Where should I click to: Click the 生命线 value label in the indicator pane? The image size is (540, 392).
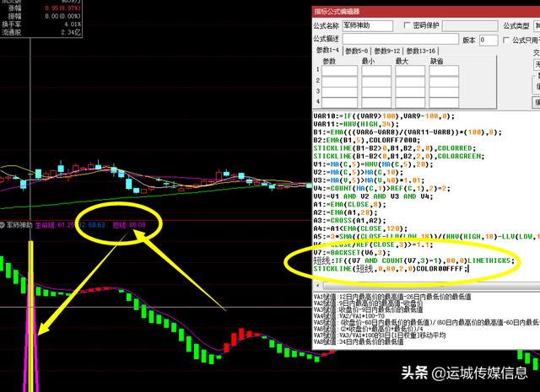click(x=55, y=225)
